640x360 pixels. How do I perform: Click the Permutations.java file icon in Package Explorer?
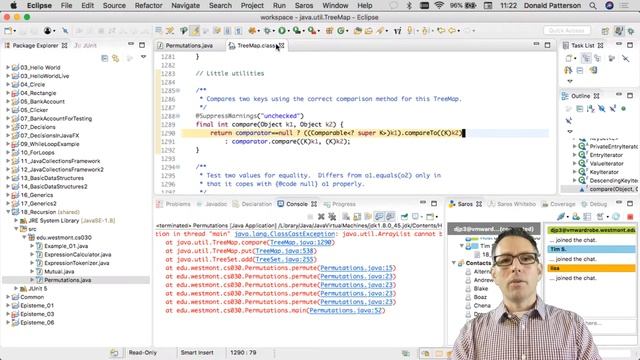pyautogui.click(x=39, y=280)
